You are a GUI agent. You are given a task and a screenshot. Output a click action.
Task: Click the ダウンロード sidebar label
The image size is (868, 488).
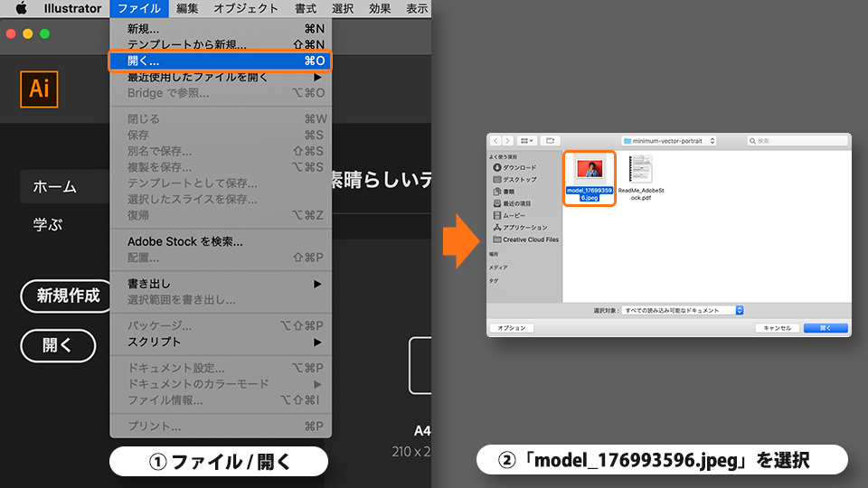pyautogui.click(x=519, y=168)
